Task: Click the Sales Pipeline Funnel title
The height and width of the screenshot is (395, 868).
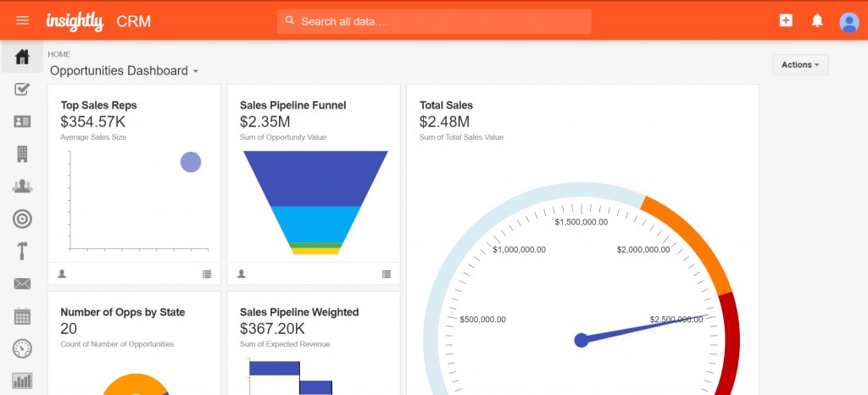Action: point(292,105)
